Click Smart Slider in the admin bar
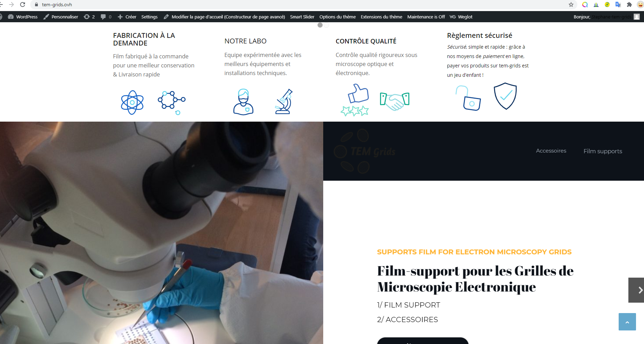Viewport: 644px width, 344px height. click(x=302, y=17)
